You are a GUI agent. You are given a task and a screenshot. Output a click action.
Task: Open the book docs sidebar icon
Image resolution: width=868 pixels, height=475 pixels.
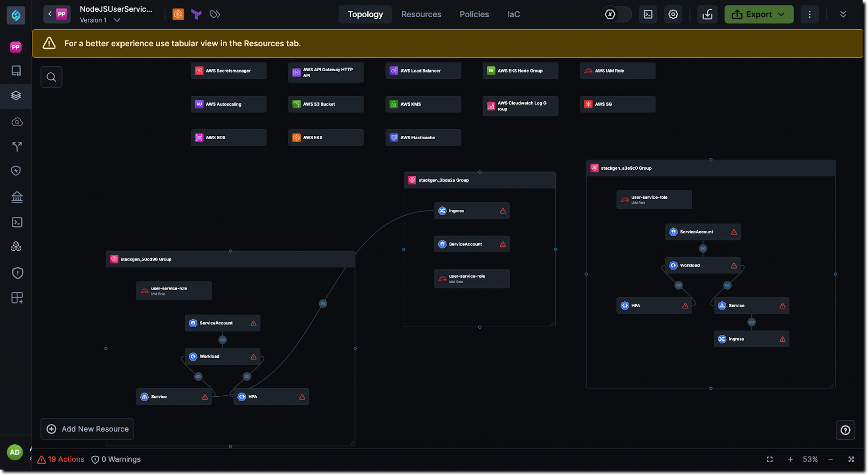(x=17, y=71)
